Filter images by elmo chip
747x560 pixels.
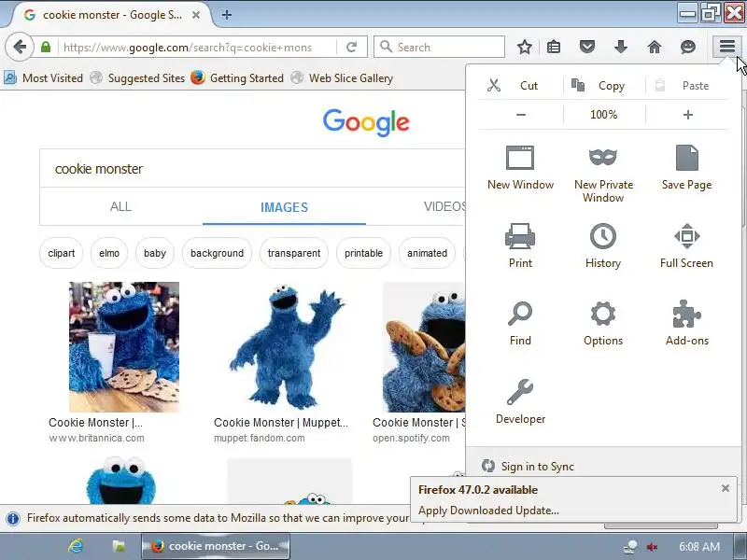(109, 253)
